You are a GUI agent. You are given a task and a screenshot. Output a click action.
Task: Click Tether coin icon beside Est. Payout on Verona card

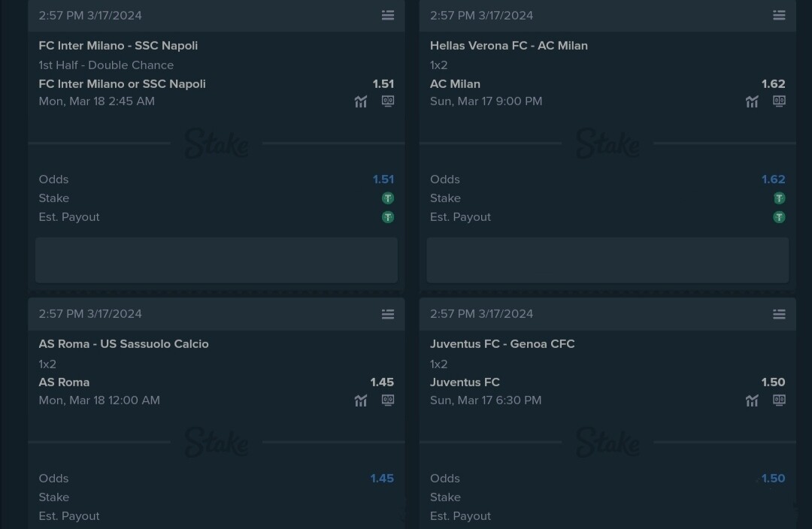(779, 217)
